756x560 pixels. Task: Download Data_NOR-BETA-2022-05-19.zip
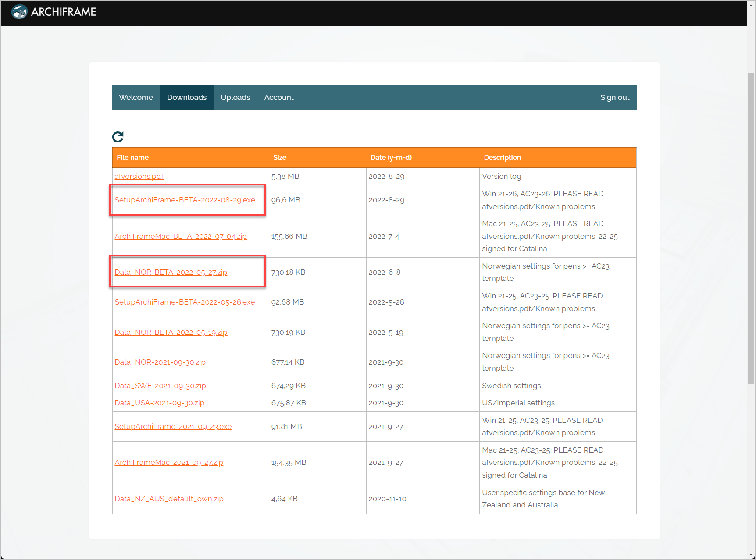click(x=171, y=332)
